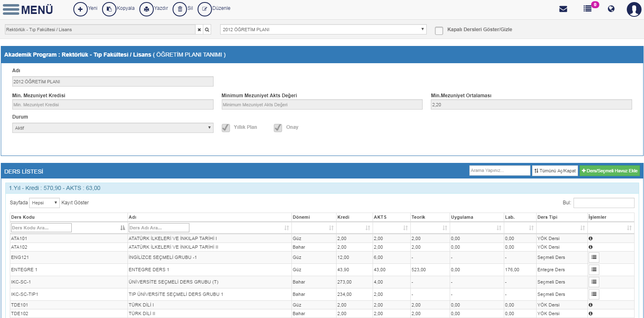Click the search magnifier beside program field

[x=207, y=30]
